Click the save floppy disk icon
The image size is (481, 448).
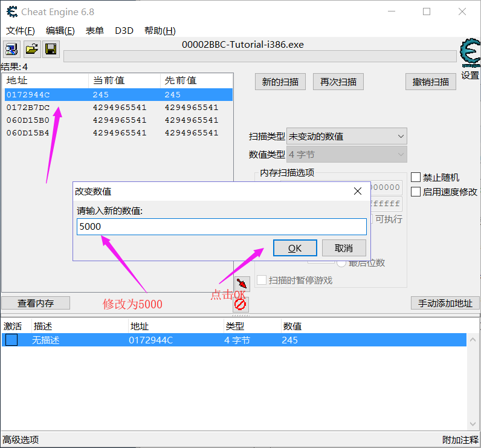pos(51,49)
